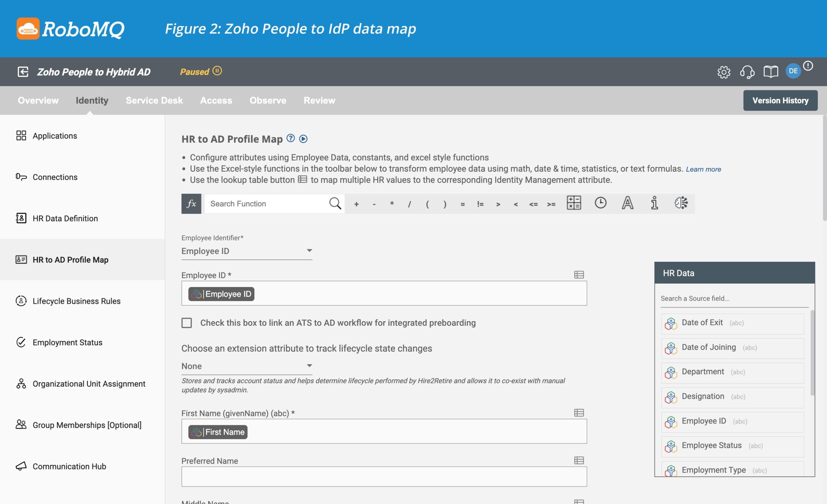
Task: Enable the ATS to AD workflow checkbox
Action: [187, 323]
